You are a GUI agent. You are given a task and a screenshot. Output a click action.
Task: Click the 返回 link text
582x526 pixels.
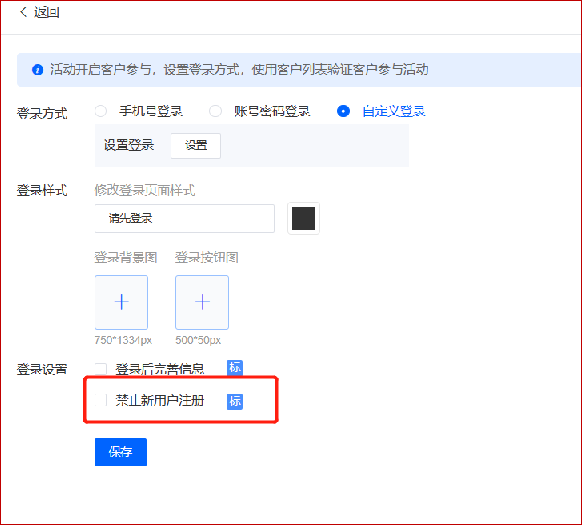[x=47, y=13]
